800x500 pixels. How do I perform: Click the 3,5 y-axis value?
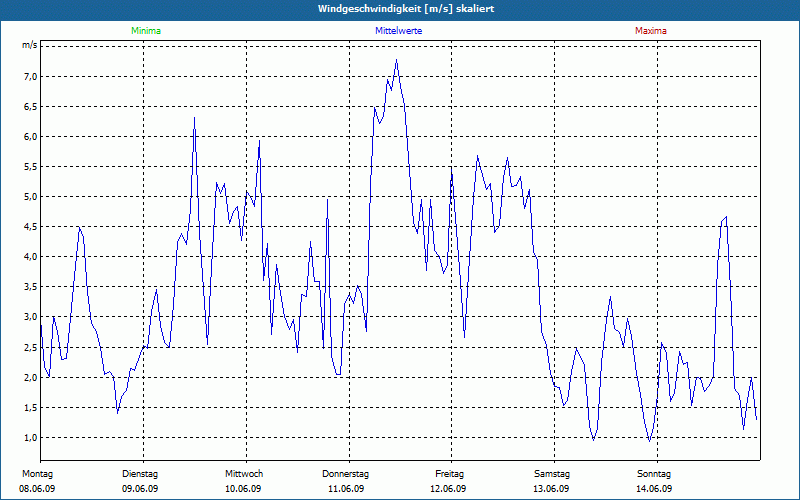click(31, 287)
